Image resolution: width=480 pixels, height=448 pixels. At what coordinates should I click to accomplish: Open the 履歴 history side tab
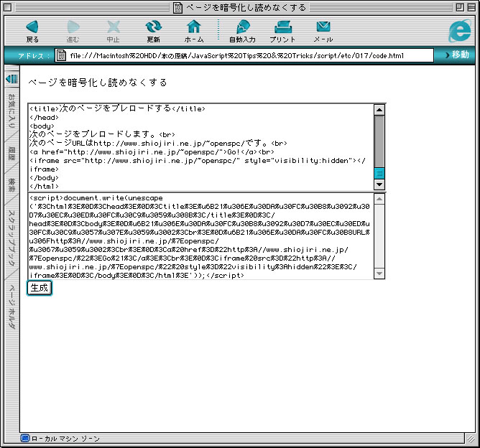[11, 154]
